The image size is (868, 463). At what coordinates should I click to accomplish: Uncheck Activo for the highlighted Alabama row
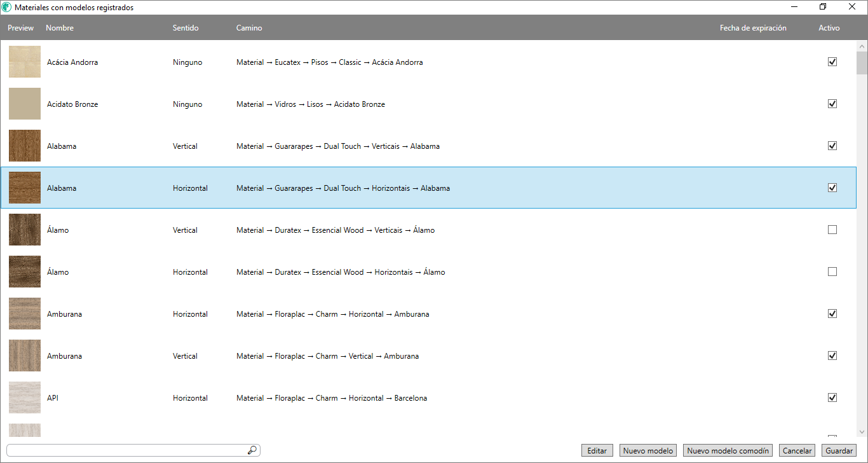[x=832, y=188]
